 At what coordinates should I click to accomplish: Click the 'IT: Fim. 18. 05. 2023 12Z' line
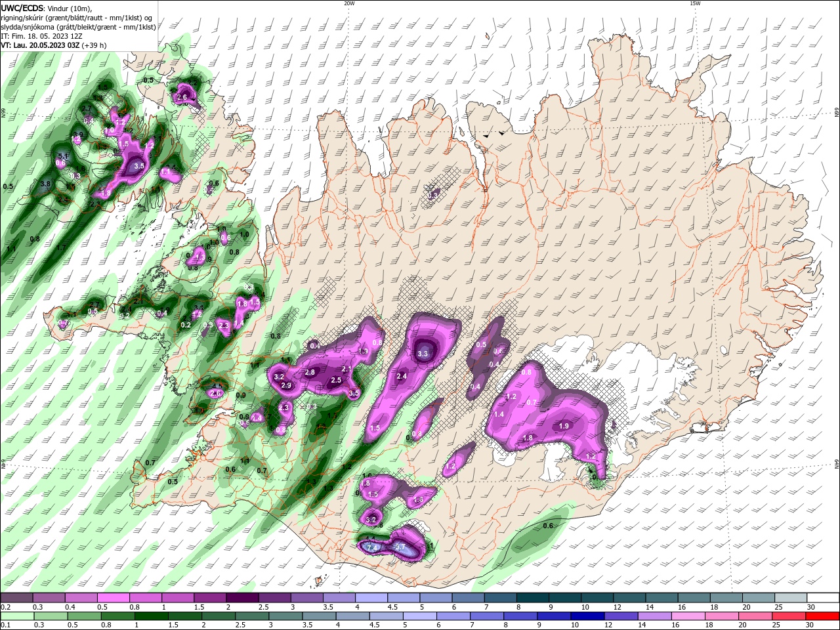point(41,36)
